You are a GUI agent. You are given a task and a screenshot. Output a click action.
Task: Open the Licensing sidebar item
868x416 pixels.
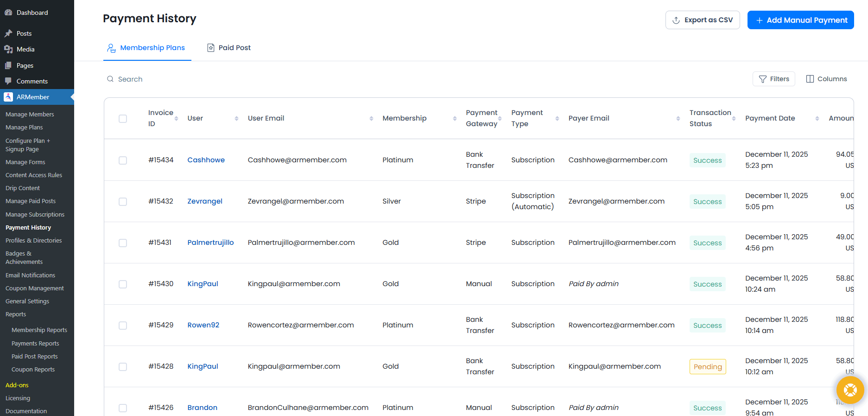pyautogui.click(x=18, y=398)
